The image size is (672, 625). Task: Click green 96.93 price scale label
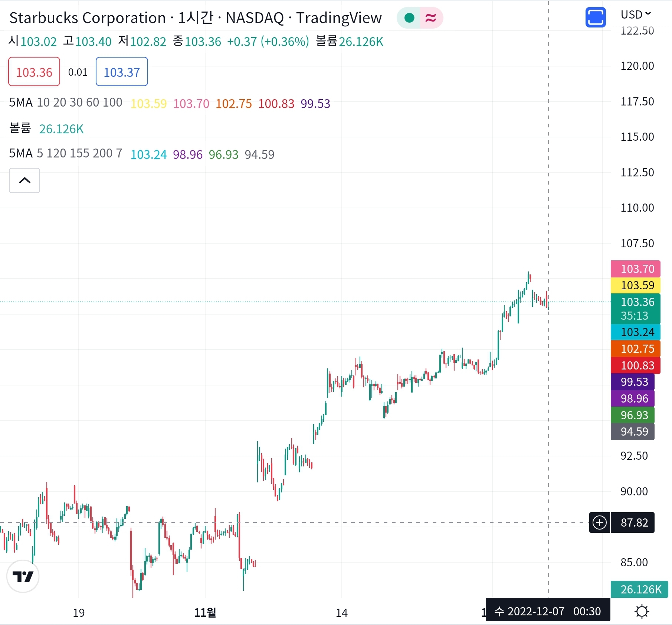tap(633, 415)
